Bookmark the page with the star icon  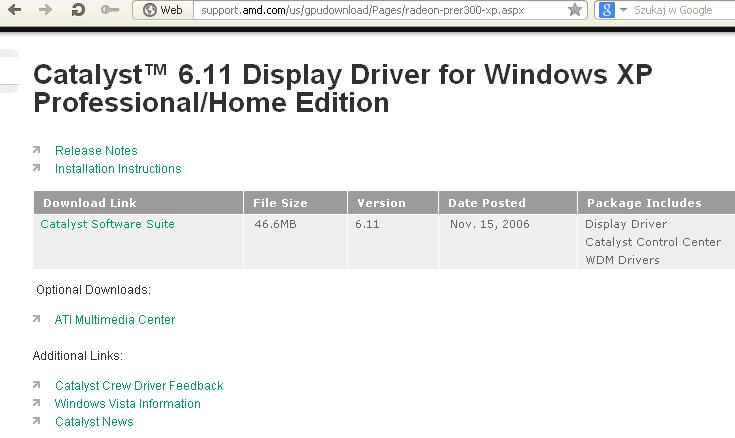tap(575, 9)
